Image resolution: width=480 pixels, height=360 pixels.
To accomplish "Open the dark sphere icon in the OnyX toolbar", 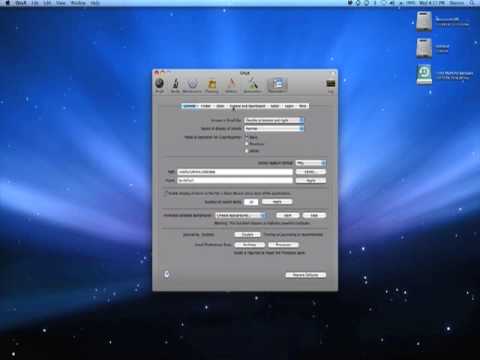I will [x=160, y=84].
